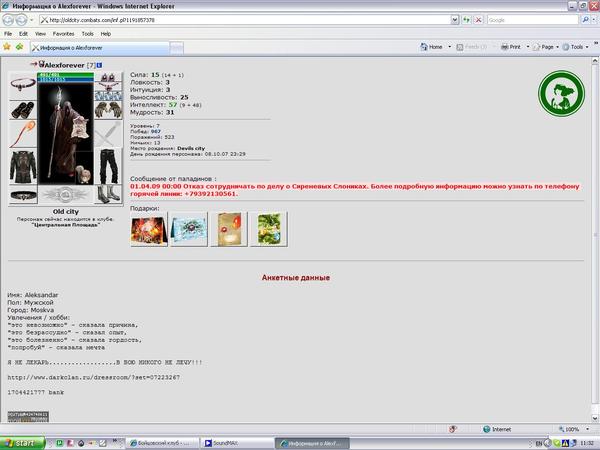Click the scrollbar up arrow
This screenshot has height=450, width=600.
[595, 61]
